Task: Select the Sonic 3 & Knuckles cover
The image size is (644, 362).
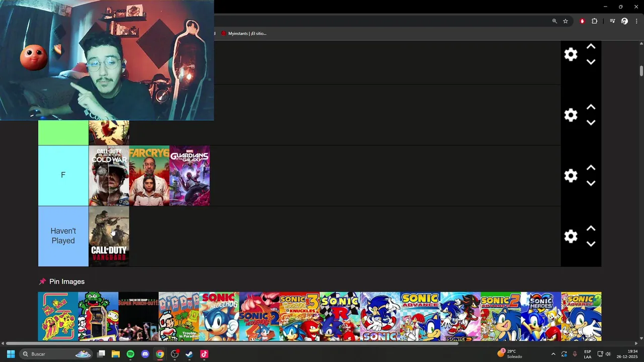Action: pos(299,316)
